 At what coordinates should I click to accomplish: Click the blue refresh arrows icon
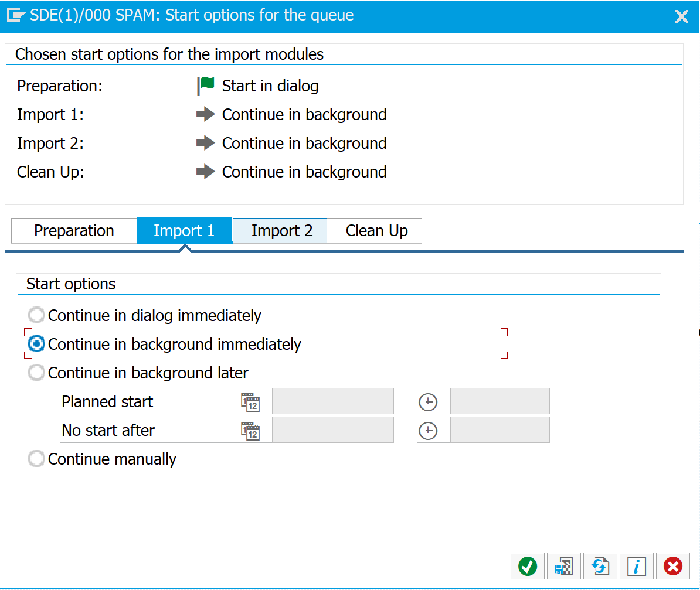[600, 566]
